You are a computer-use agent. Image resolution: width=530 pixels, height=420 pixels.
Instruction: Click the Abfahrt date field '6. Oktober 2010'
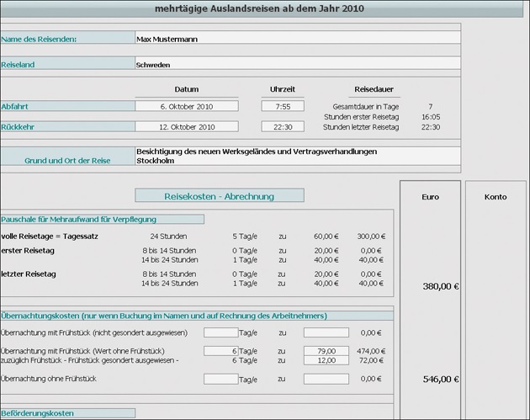click(186, 107)
